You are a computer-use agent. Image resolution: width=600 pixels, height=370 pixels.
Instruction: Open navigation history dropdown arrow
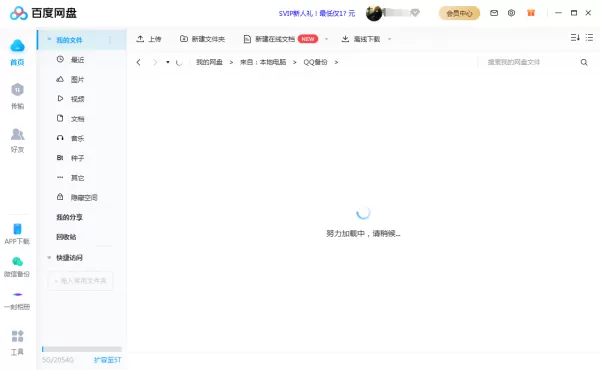[168, 62]
